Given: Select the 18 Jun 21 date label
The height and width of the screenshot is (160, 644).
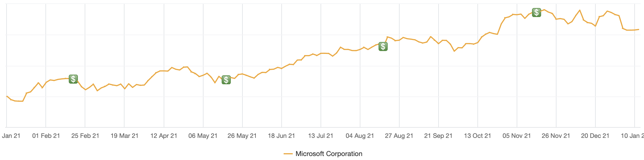Looking at the screenshot, I should tap(281, 136).
